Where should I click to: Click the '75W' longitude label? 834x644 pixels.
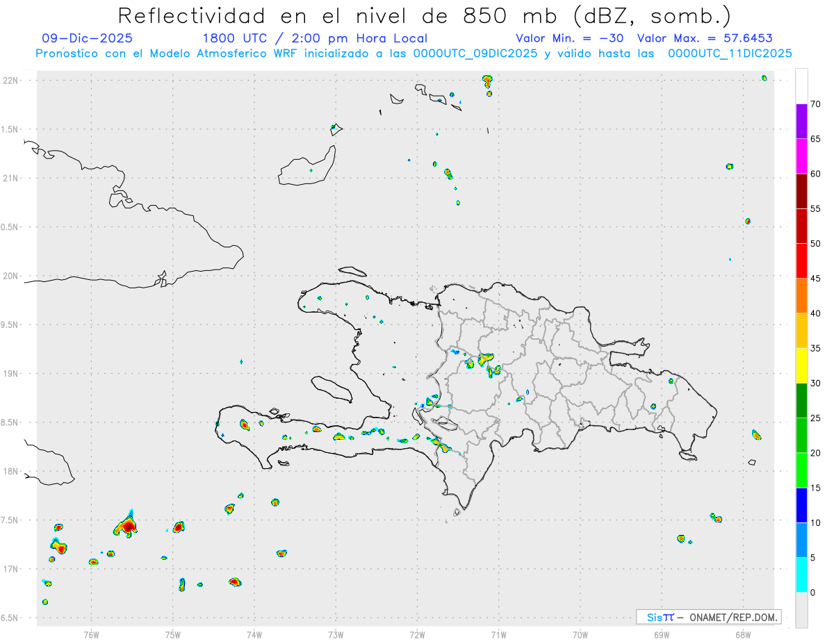tap(173, 634)
